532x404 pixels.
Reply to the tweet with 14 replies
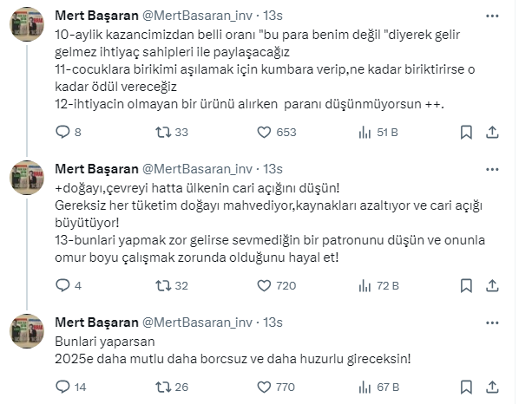62,387
